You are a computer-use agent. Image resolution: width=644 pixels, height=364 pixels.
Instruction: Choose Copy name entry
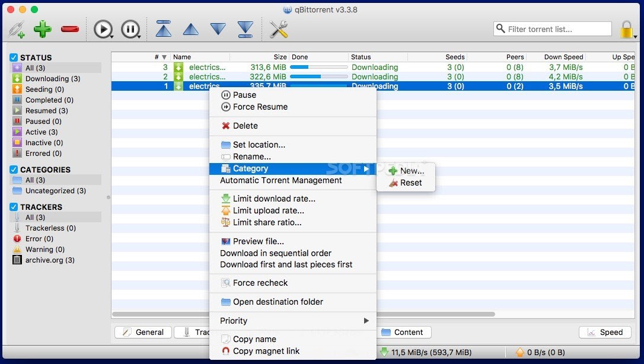pos(293,339)
